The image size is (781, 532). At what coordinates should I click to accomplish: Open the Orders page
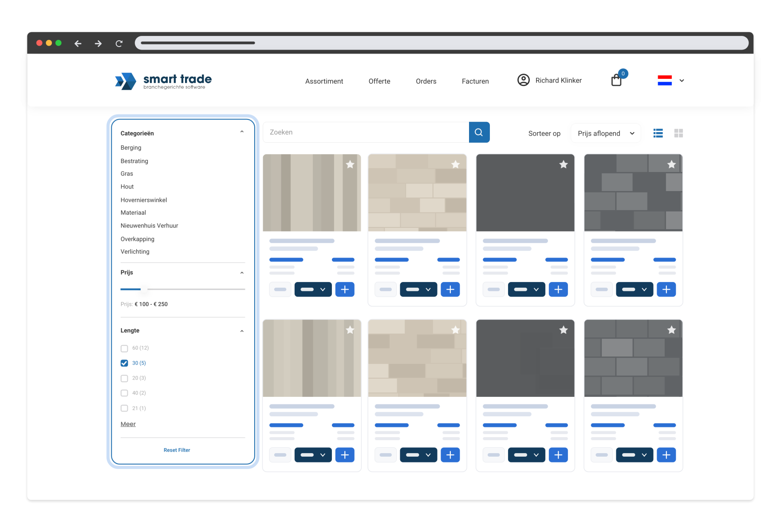click(x=426, y=81)
